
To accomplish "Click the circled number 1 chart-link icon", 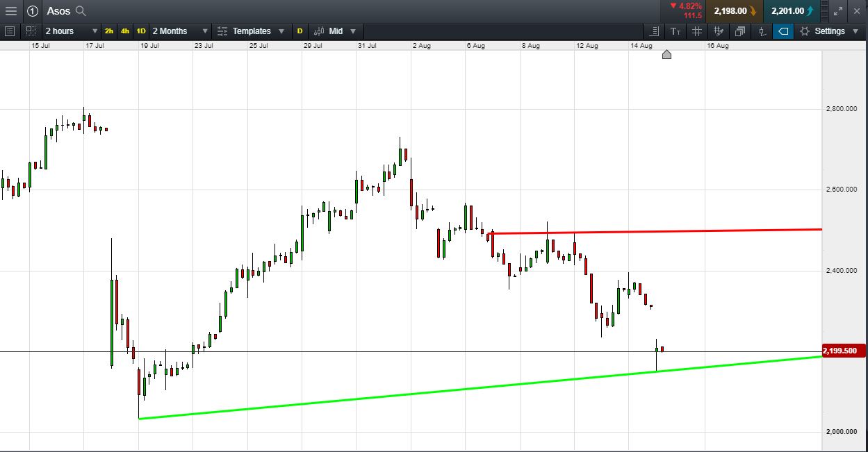I will coord(33,10).
